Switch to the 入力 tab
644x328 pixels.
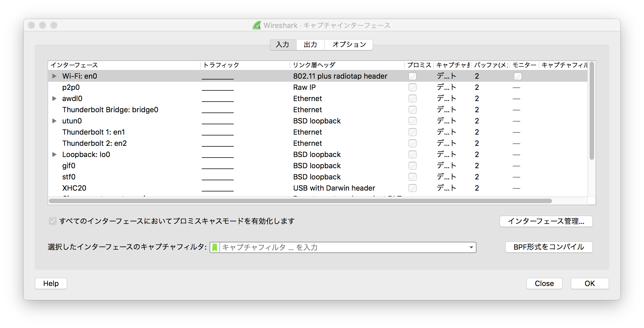tap(283, 44)
